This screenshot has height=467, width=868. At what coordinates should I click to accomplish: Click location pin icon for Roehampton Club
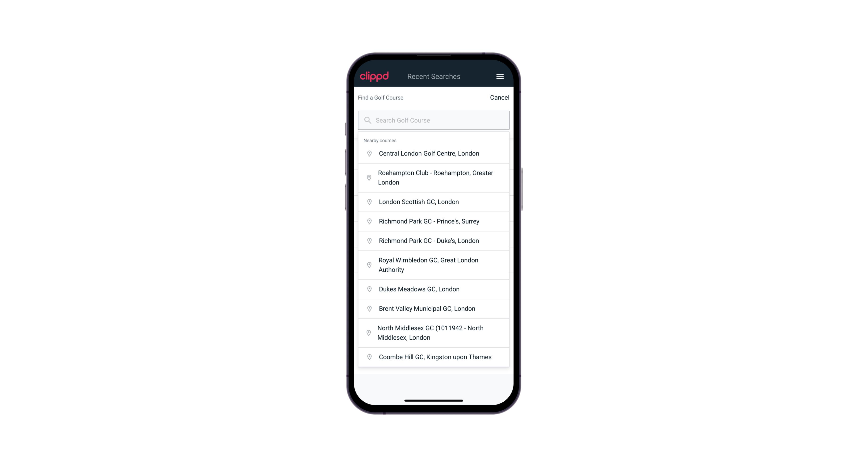368,178
